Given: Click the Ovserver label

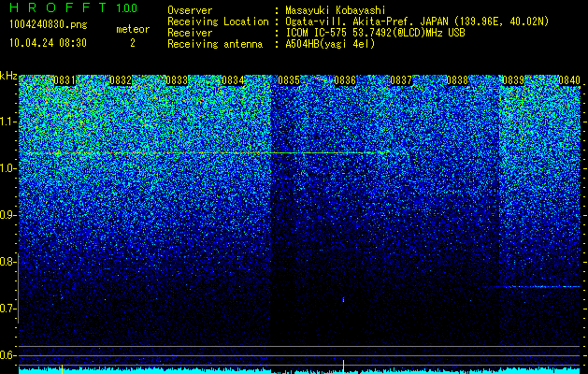Looking at the screenshot, I should point(190,10).
